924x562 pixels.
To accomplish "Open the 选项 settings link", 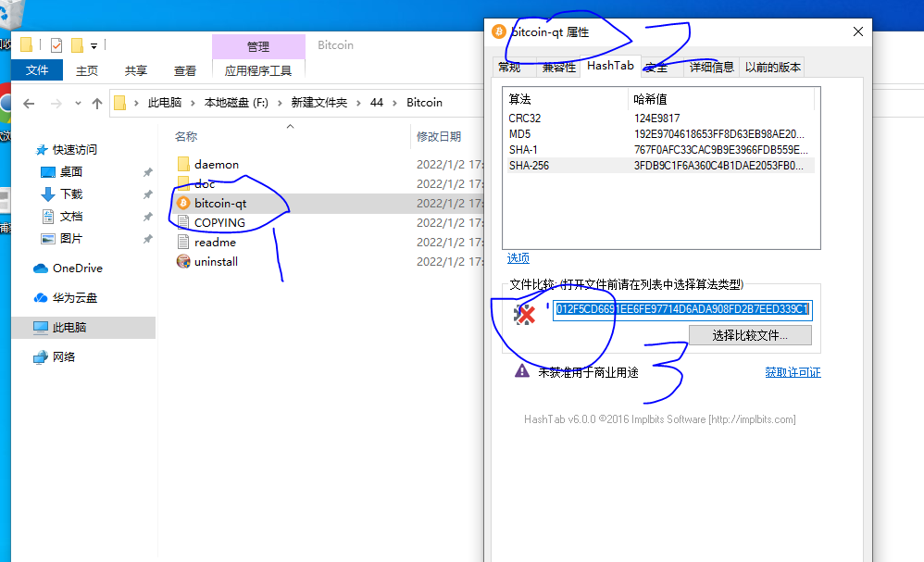I will [x=518, y=258].
